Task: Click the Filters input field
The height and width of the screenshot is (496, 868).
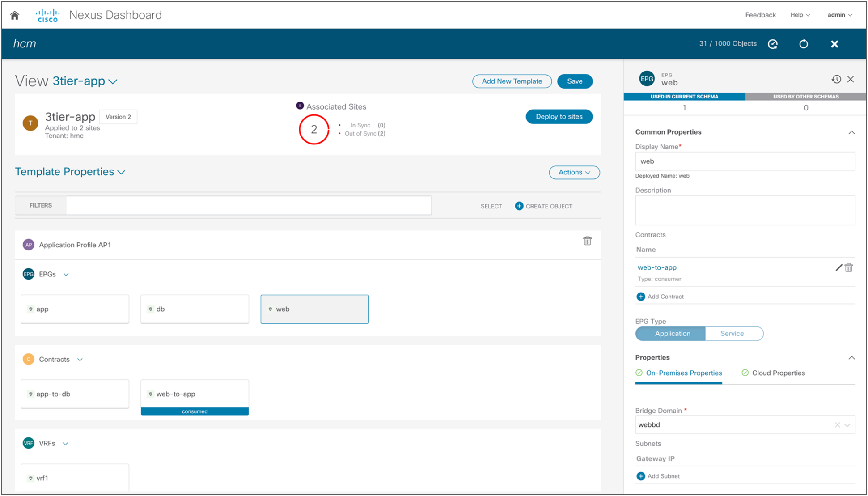Action: click(249, 205)
